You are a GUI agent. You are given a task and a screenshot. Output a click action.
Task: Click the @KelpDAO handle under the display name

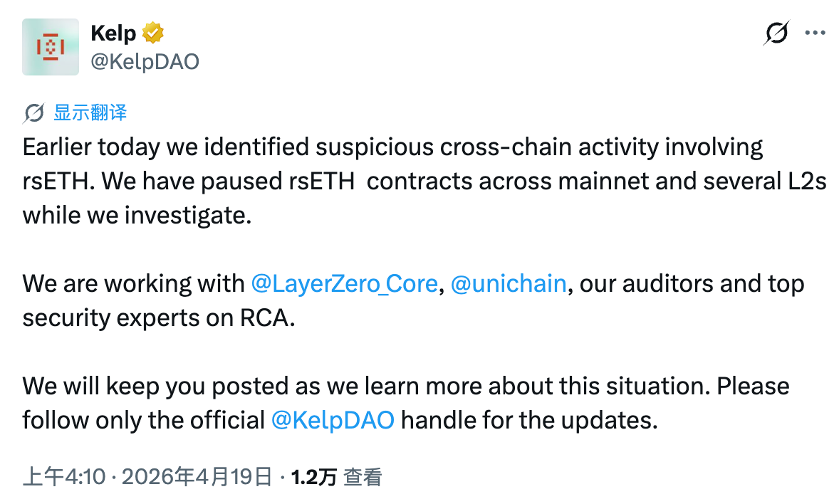145,61
